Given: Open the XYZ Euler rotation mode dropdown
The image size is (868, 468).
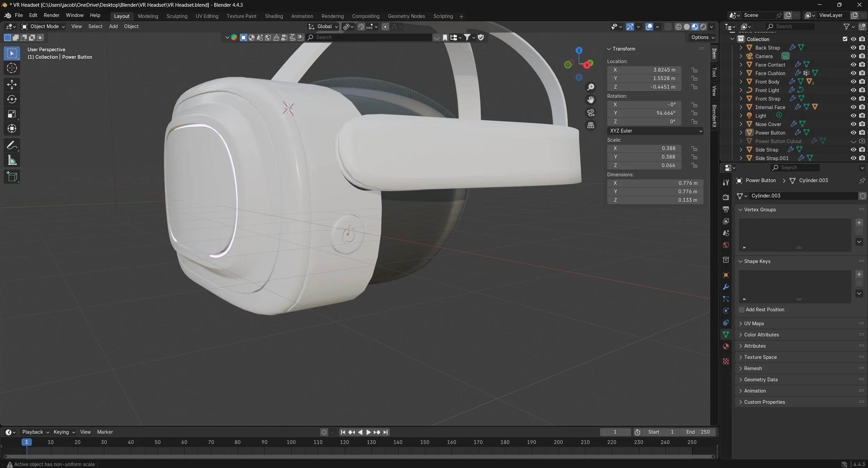Looking at the screenshot, I should (x=655, y=131).
